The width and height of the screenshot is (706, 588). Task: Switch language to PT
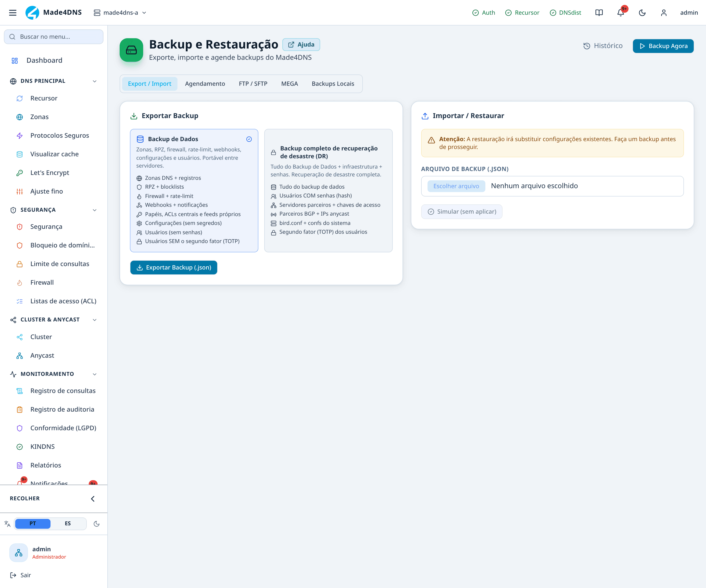click(33, 524)
